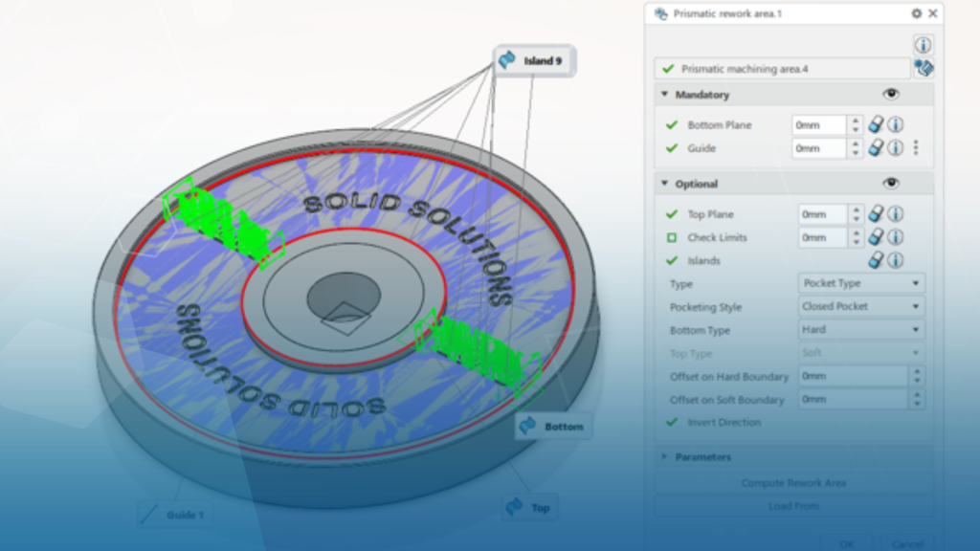
Task: Click the Prismatic machining area.4 field
Action: (x=783, y=69)
